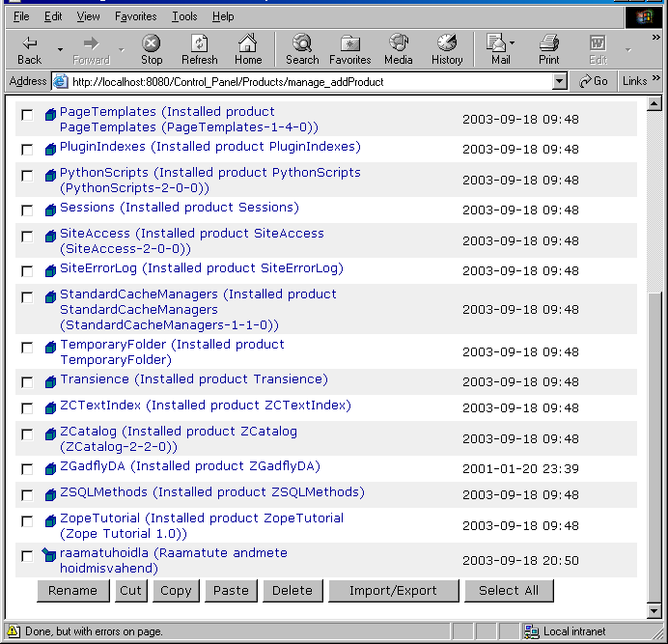Click the vertical scrollbar down arrow

[654, 610]
